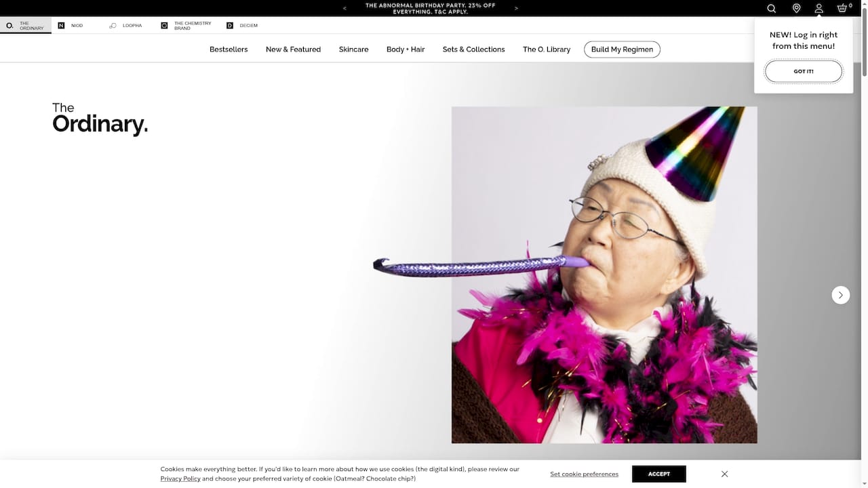Select the Bestsellers tab
Viewport: 868px width, 488px height.
pos(229,49)
